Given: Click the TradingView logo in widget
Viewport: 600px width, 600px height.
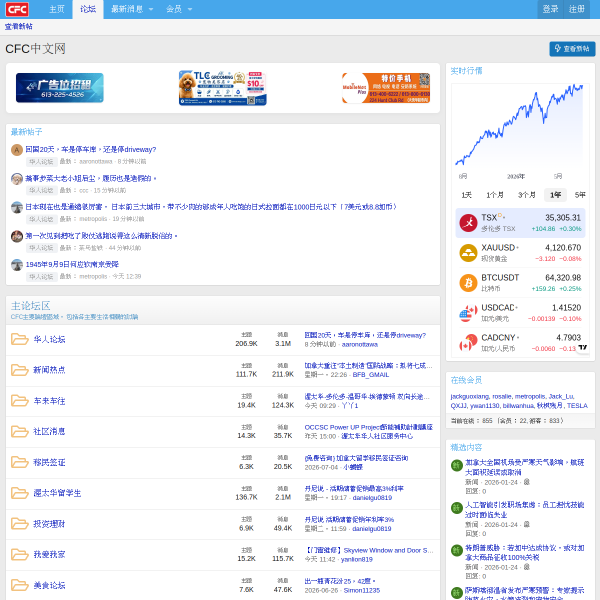Looking at the screenshot, I should pyautogui.click(x=582, y=347).
